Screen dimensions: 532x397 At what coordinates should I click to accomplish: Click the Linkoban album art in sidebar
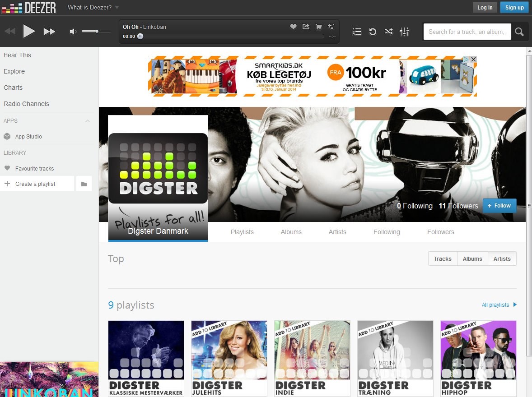coord(49,379)
